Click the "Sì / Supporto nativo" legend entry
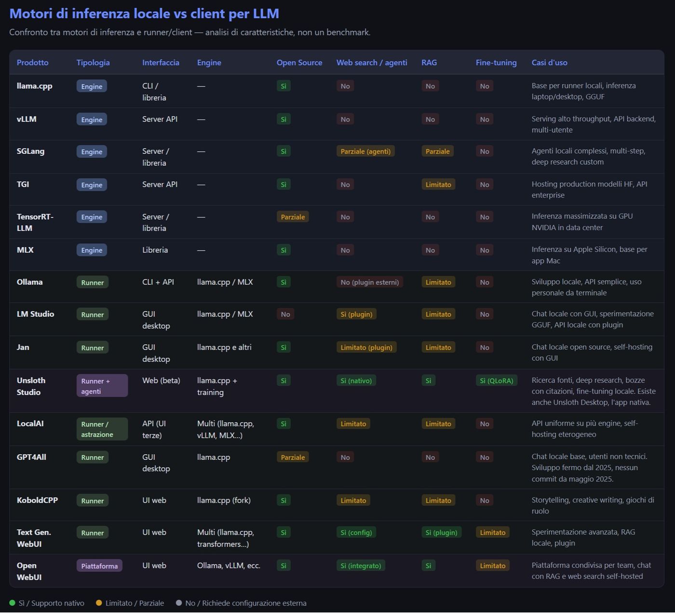This screenshot has width=675, height=616. click(47, 603)
